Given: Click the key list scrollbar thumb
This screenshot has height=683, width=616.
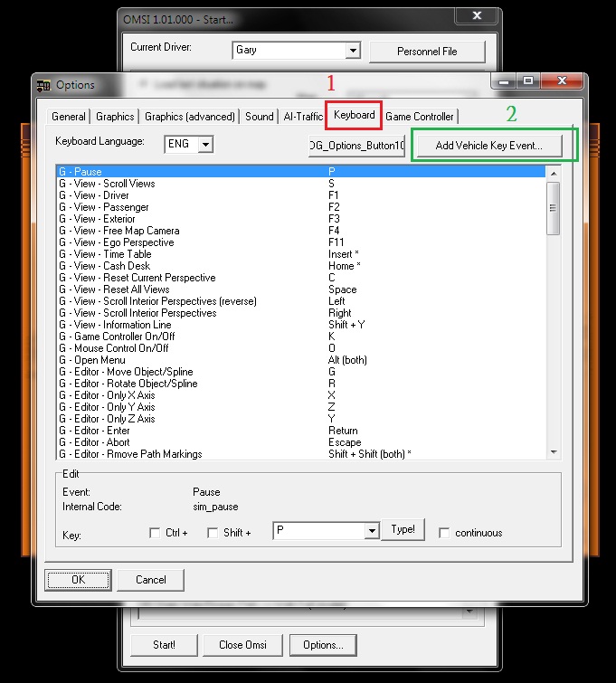Looking at the screenshot, I should [x=554, y=208].
